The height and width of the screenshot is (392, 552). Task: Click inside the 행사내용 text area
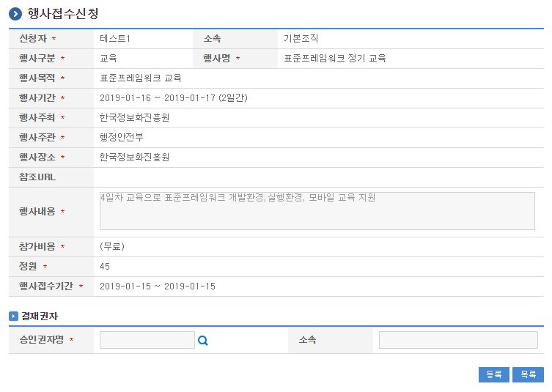pos(317,211)
